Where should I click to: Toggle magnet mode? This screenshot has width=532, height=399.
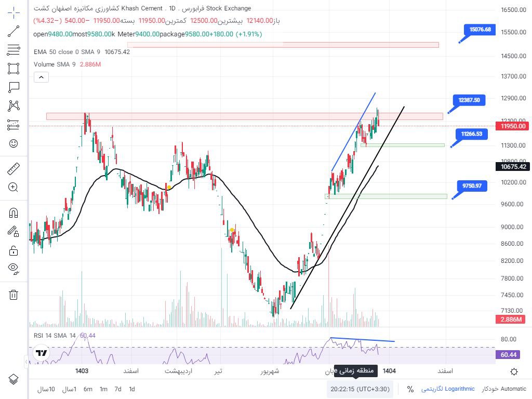tap(14, 213)
